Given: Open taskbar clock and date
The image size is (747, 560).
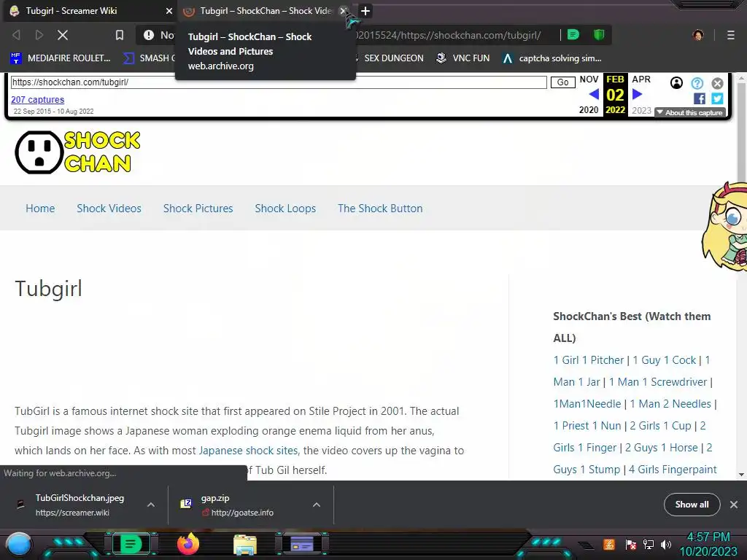Looking at the screenshot, I should coord(708,544).
